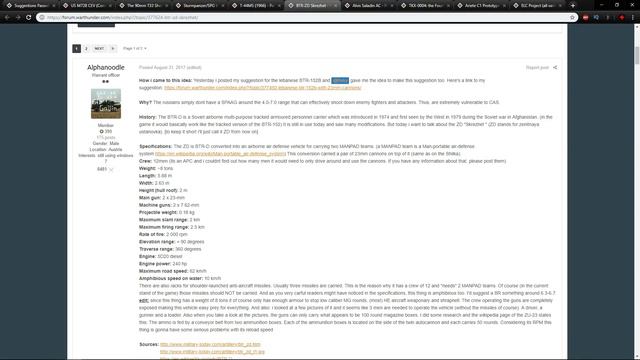
Task: Select page 1 in pagination
Action: pos(76,49)
